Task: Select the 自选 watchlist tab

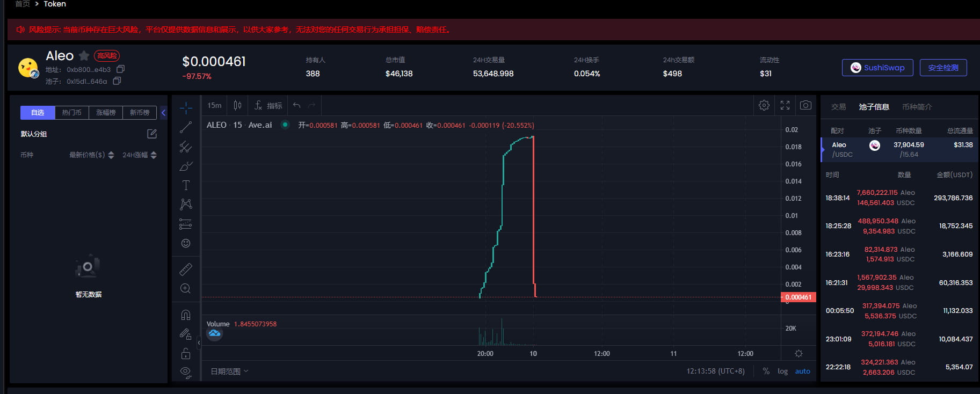Action: click(x=38, y=112)
